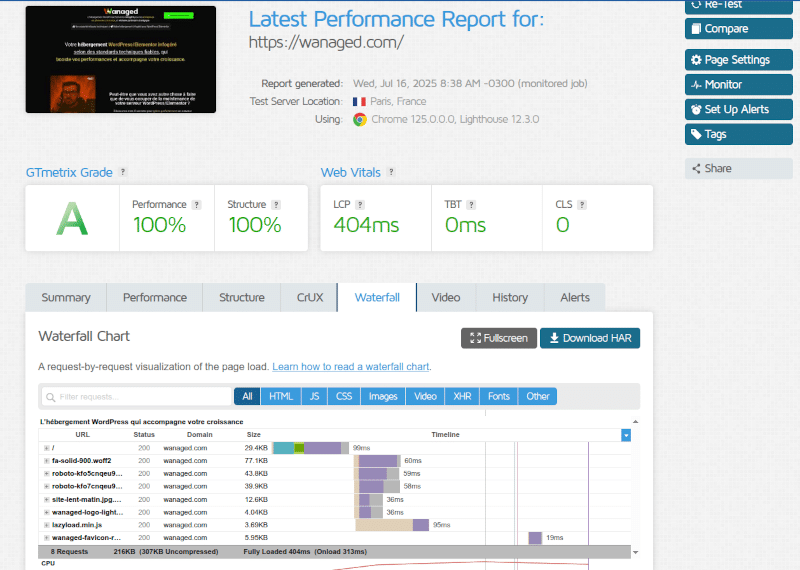This screenshot has width=800, height=570.
Task: Click the Page Settings gear icon
Action: point(696,60)
